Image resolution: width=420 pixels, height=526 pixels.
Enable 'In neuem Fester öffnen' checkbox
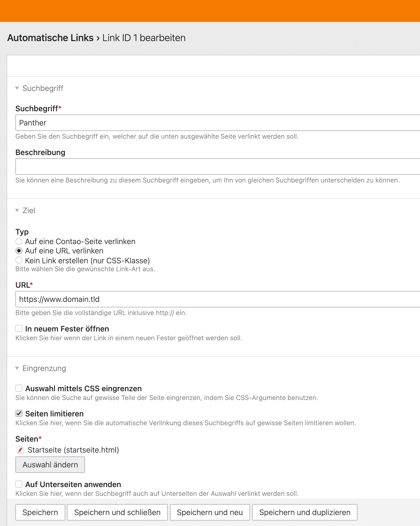pos(19,328)
